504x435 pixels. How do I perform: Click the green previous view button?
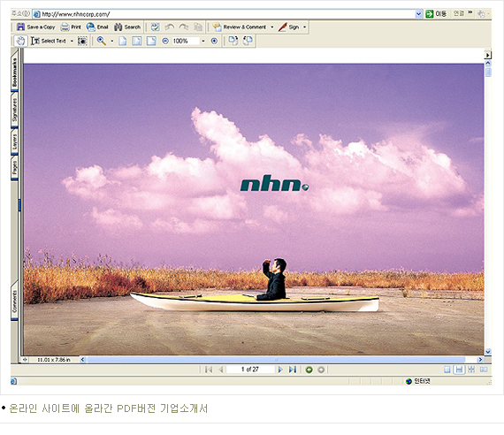pos(309,370)
